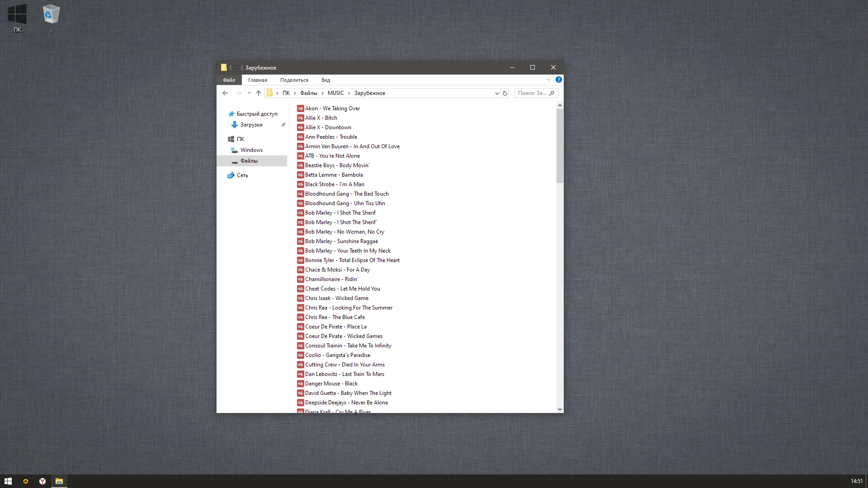
Task: Click the File Explorer taskbar icon
Action: coord(59,481)
